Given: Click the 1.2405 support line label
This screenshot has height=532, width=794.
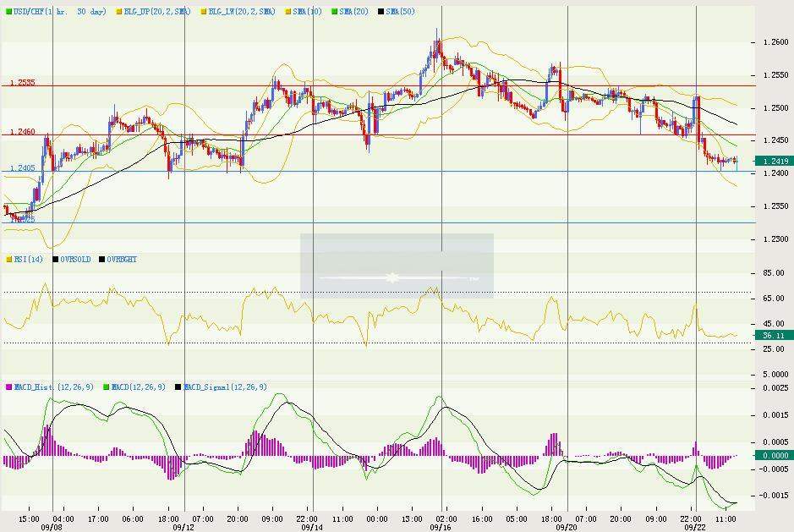Looking at the screenshot, I should [x=23, y=167].
